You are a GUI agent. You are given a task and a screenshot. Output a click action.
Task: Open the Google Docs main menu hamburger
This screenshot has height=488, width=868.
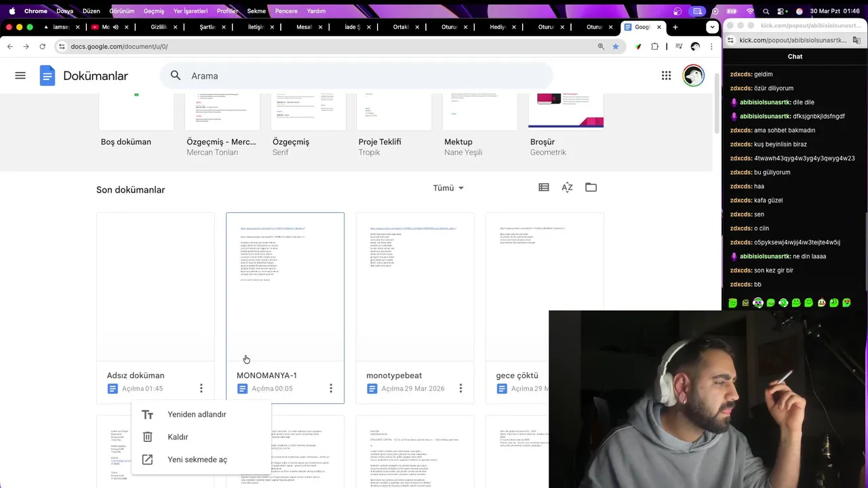click(20, 76)
